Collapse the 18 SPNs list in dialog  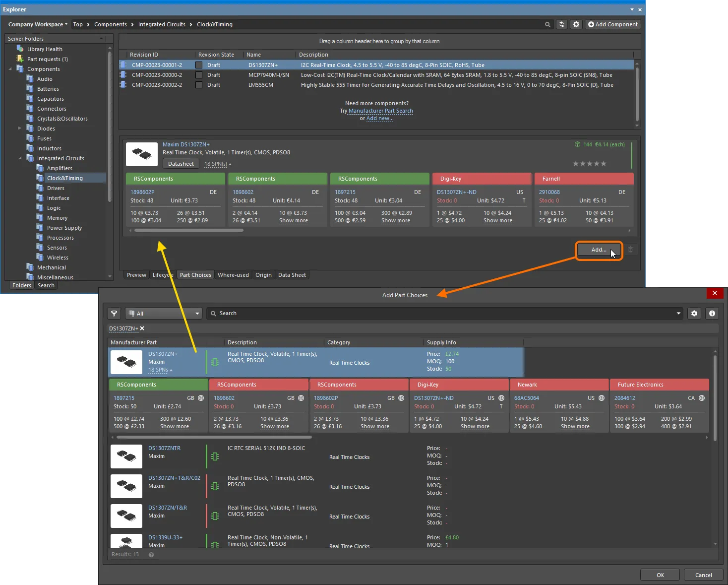click(160, 370)
